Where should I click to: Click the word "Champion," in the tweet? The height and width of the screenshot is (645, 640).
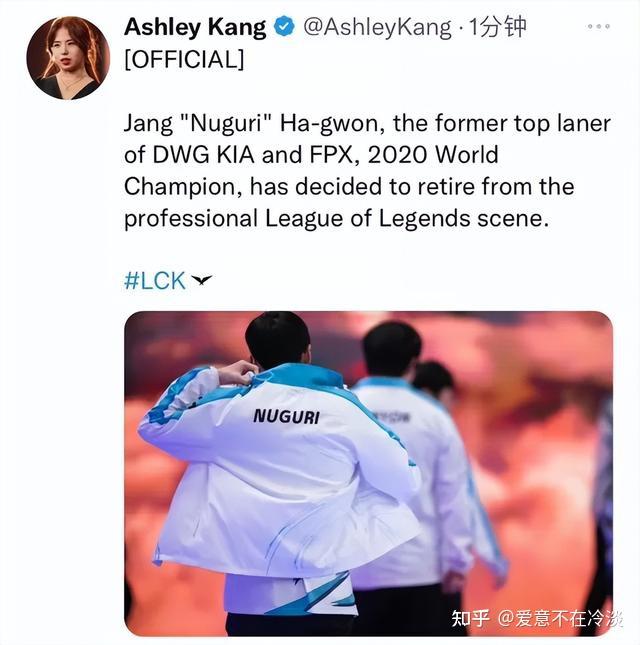183,187
